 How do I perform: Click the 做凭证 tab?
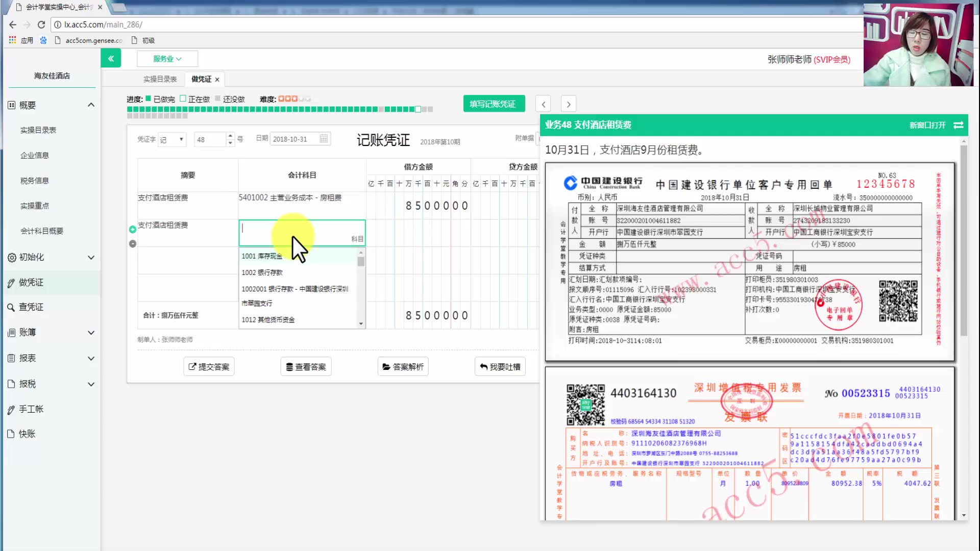click(x=201, y=79)
